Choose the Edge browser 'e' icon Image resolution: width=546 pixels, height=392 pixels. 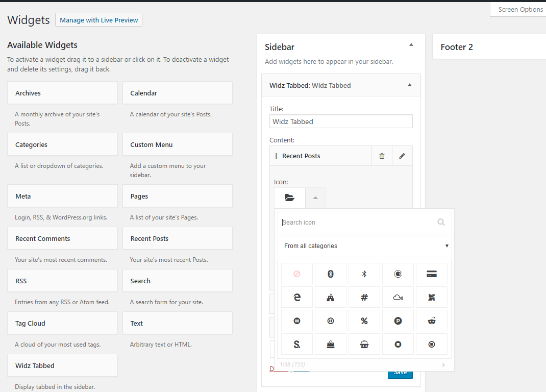click(296, 297)
